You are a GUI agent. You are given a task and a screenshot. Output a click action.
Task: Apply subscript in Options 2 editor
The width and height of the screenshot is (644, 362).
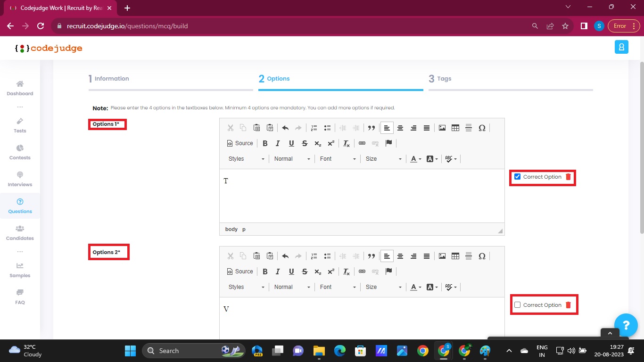click(318, 271)
